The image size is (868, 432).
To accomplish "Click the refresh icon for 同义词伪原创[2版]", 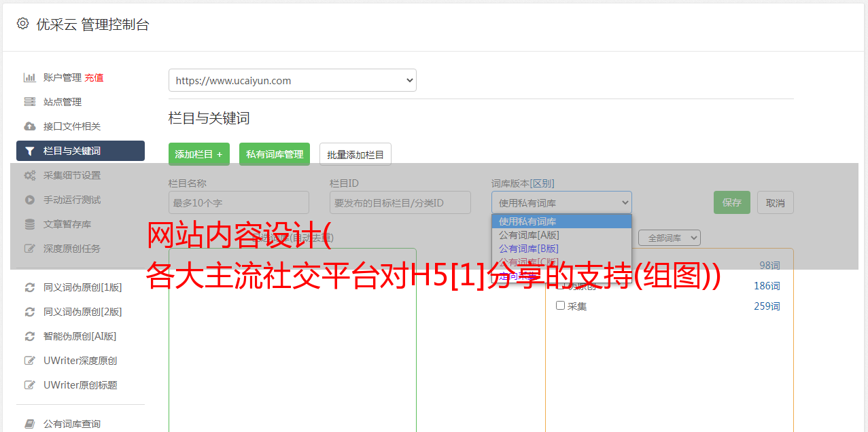I will click(30, 312).
